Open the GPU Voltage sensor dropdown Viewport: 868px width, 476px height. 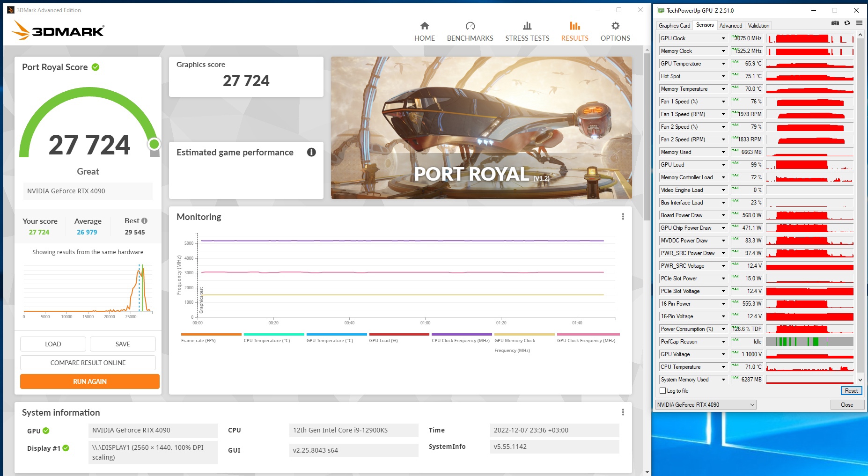(723, 354)
